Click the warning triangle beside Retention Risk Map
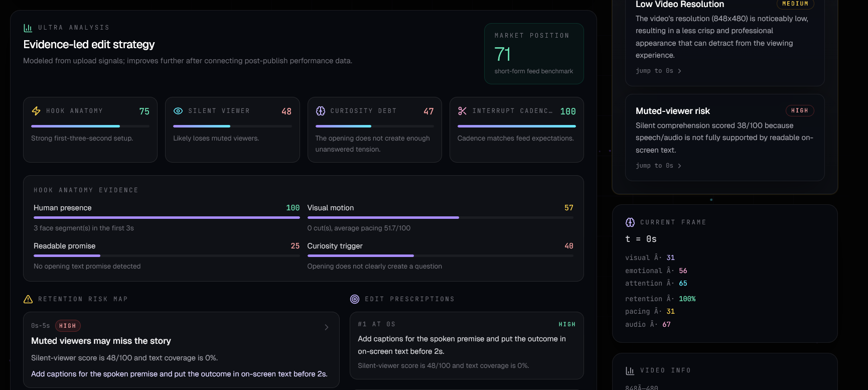This screenshot has width=868, height=390. coord(28,299)
